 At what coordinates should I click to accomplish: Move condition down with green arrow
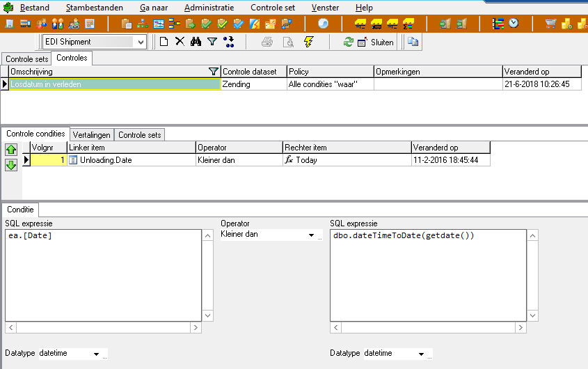tap(11, 165)
